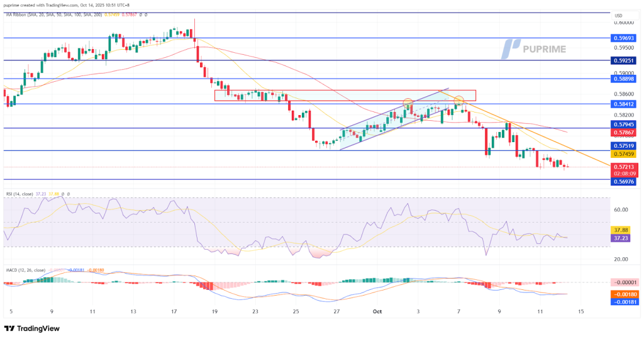
Task: Select the RSI (14, close) indicator label
Action: tap(21, 194)
